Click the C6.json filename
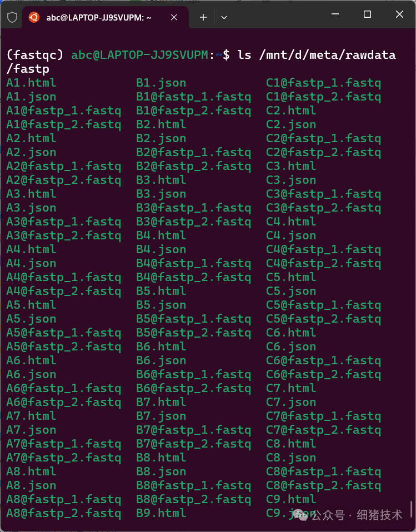Screen dimensions: 416x532 pyautogui.click(x=290, y=346)
